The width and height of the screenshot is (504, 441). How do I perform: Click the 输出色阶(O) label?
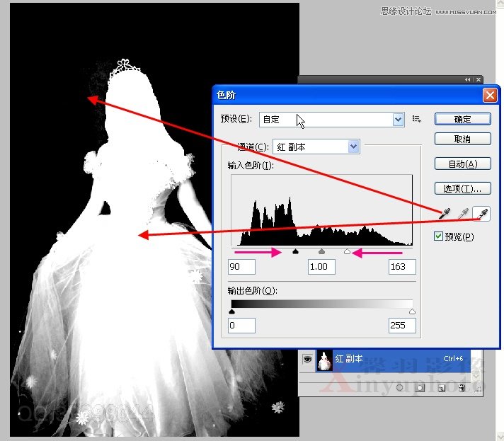click(x=252, y=290)
